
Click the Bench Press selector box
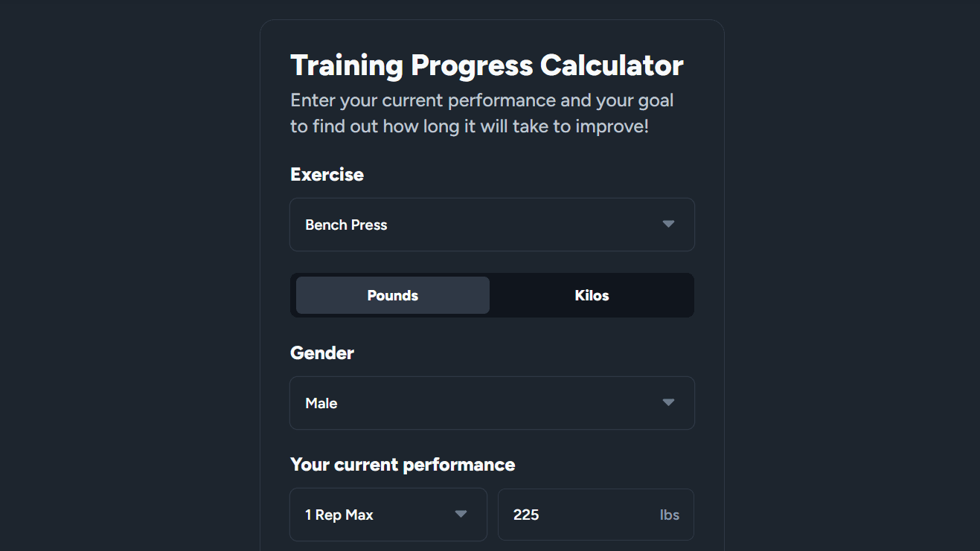coord(492,224)
